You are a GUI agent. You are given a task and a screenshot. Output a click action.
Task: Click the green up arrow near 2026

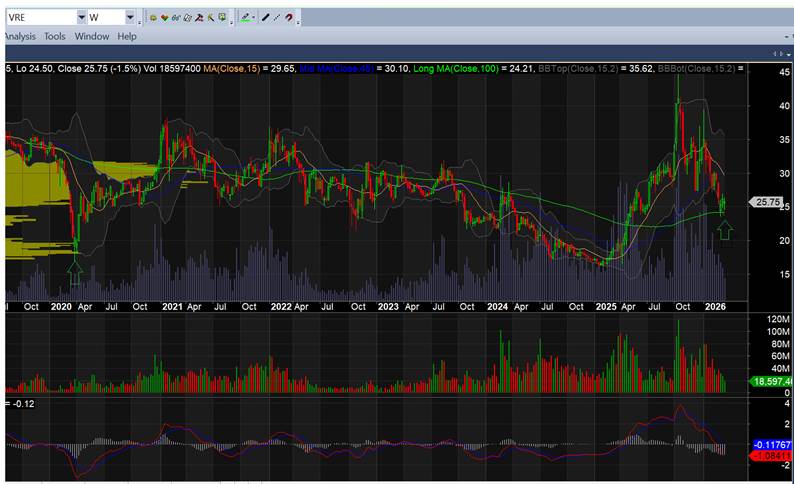click(x=725, y=231)
